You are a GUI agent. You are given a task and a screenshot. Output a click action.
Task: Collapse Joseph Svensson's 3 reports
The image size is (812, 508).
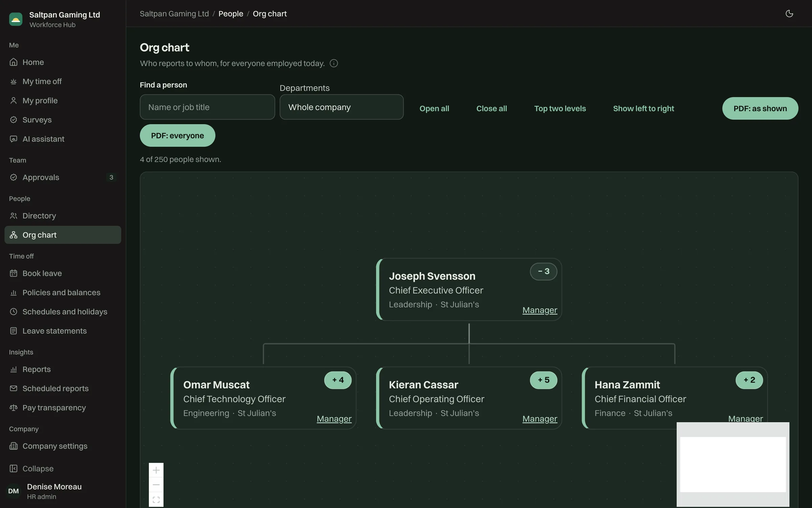pyautogui.click(x=543, y=271)
